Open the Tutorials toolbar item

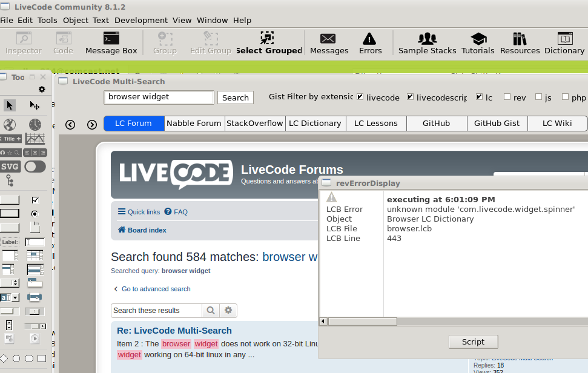478,44
